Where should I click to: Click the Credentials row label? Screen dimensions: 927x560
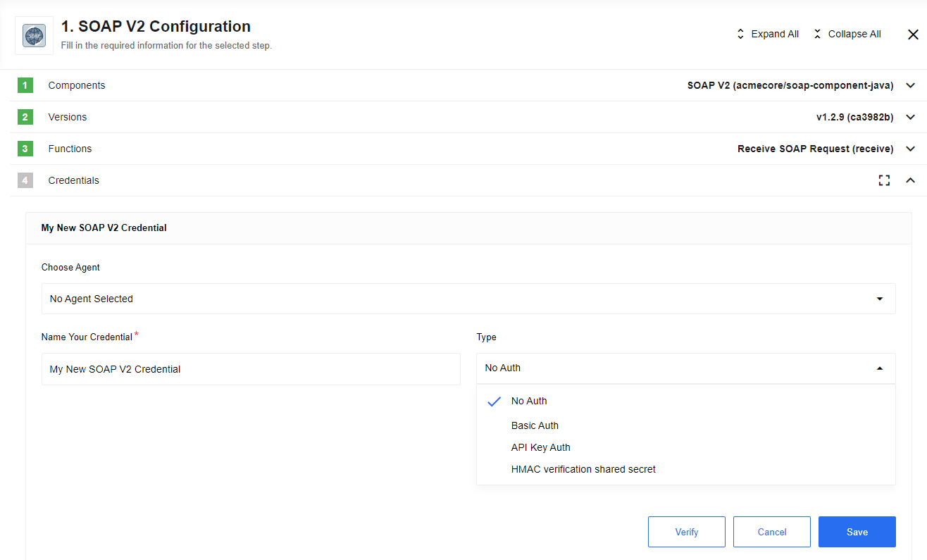tap(73, 180)
